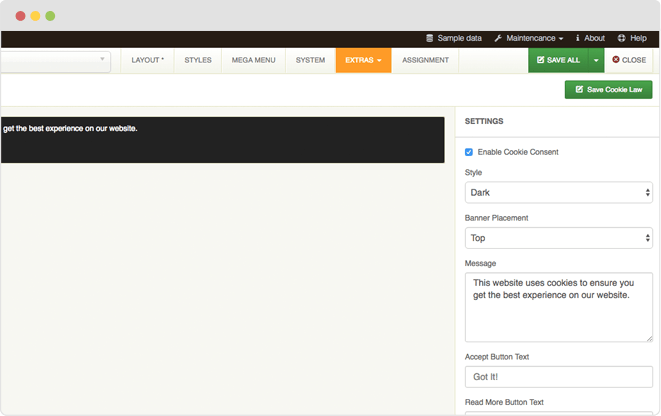The image size is (661, 416).
Task: Switch to the Layout tab
Action: [148, 60]
